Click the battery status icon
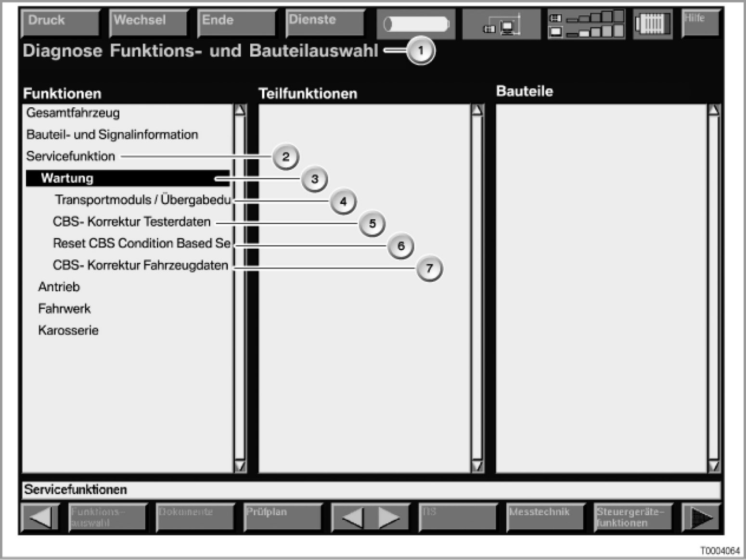This screenshot has width=746, height=560. 652,24
